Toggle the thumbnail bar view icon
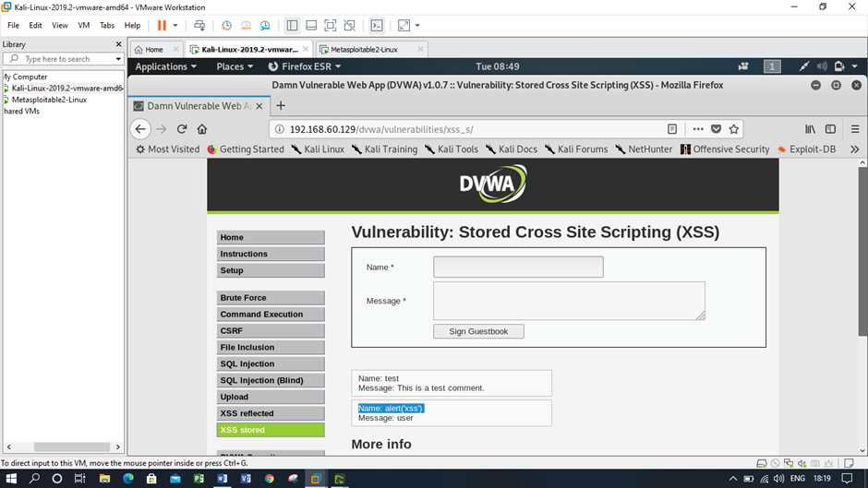Screen dimensions: 868x488 pyautogui.click(x=311, y=26)
